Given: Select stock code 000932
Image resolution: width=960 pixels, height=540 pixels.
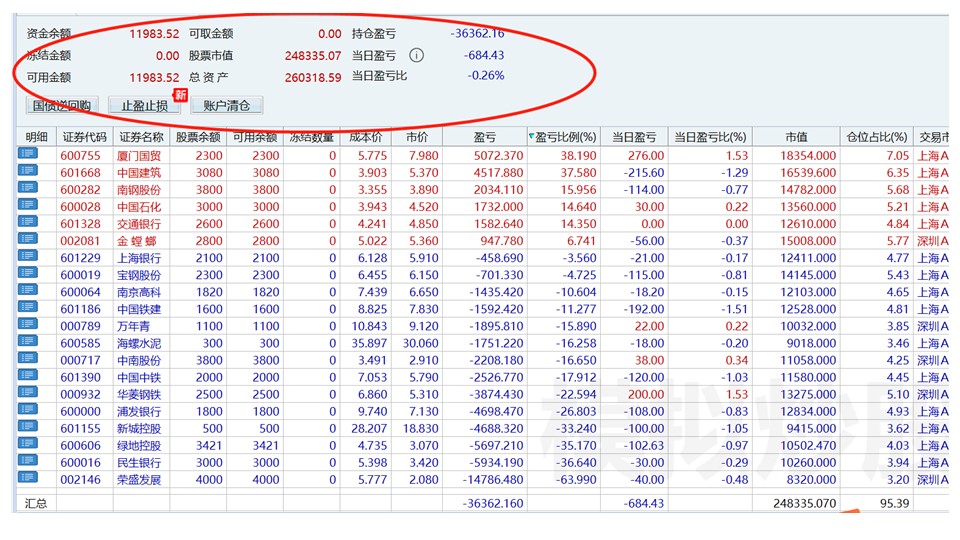Looking at the screenshot, I should click(x=80, y=395).
